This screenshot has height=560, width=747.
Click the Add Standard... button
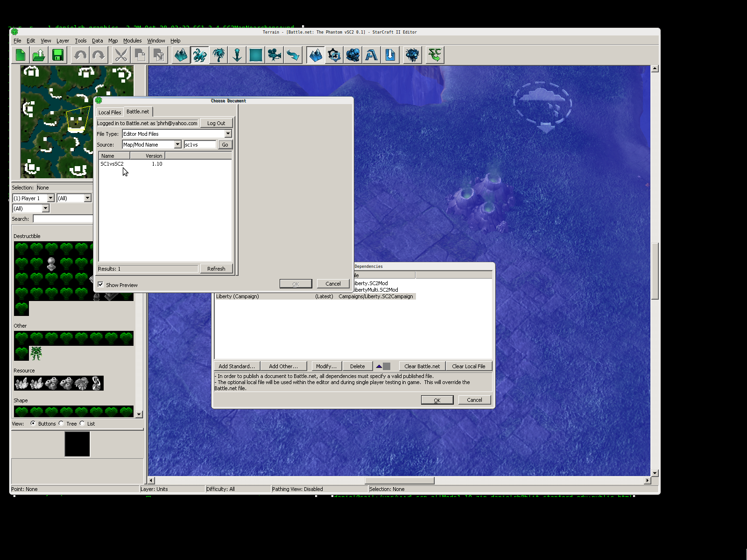pos(237,366)
